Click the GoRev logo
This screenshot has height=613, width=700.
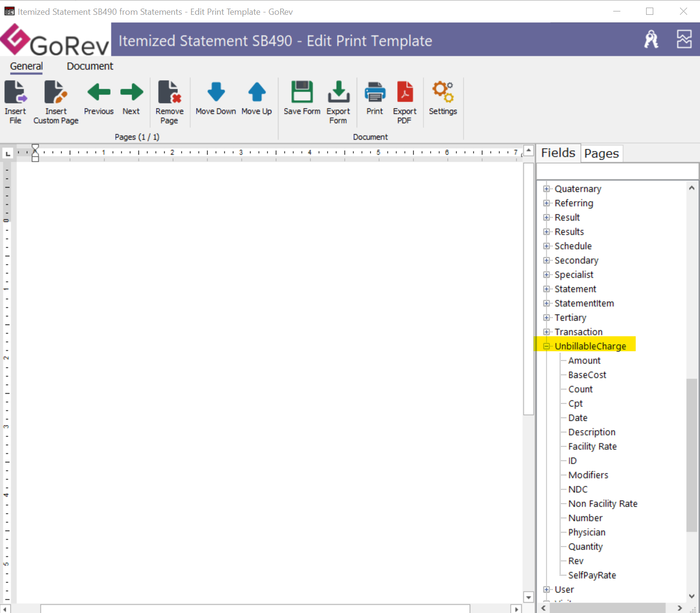pyautogui.click(x=55, y=40)
